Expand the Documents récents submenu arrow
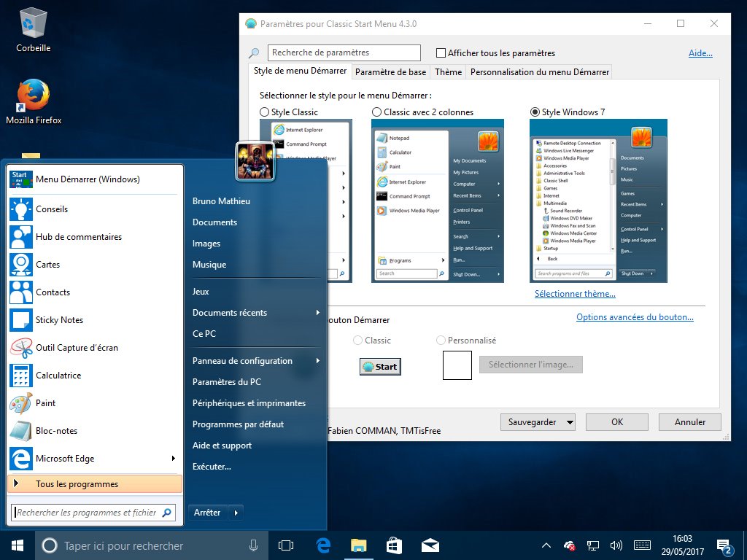 tap(317, 312)
